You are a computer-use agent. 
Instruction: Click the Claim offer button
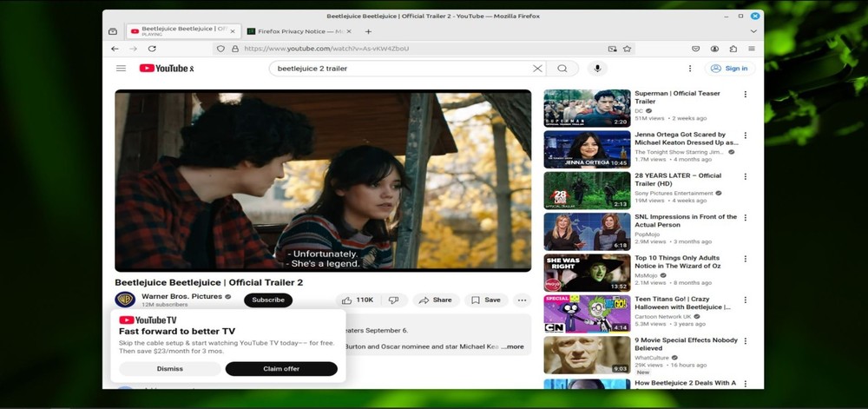click(280, 369)
